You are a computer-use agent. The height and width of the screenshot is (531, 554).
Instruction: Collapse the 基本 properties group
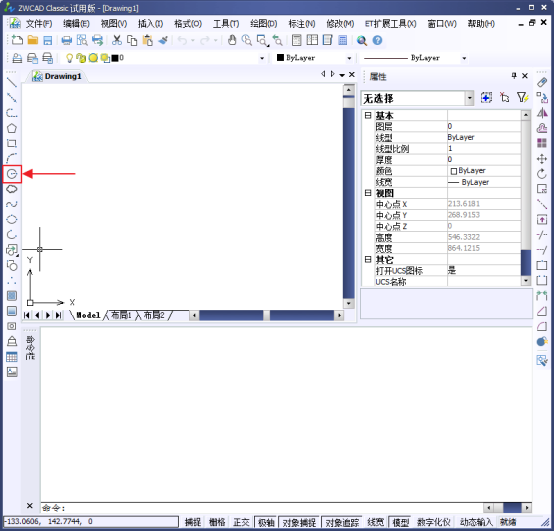coord(368,115)
